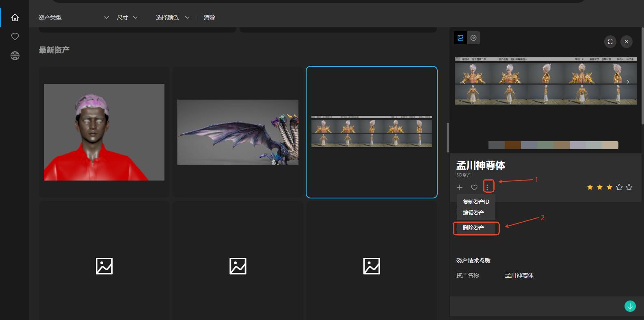Choose 删除资产 menu entry
This screenshot has height=320, width=644.
(x=473, y=228)
